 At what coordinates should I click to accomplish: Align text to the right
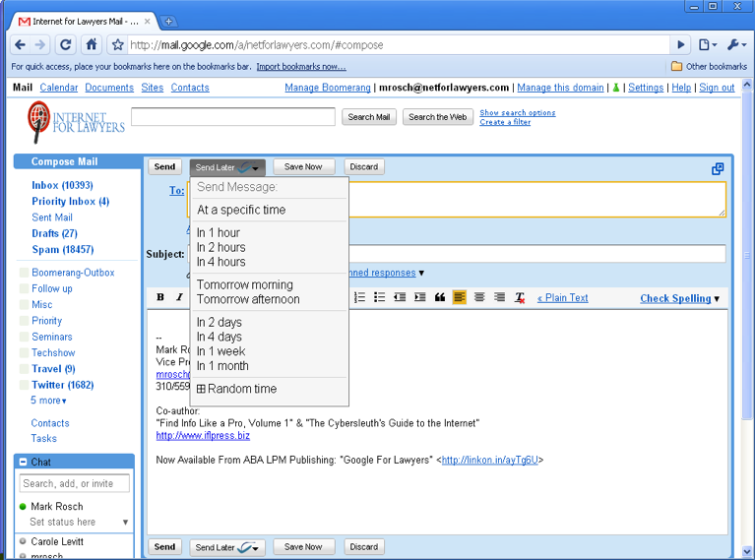coord(500,297)
